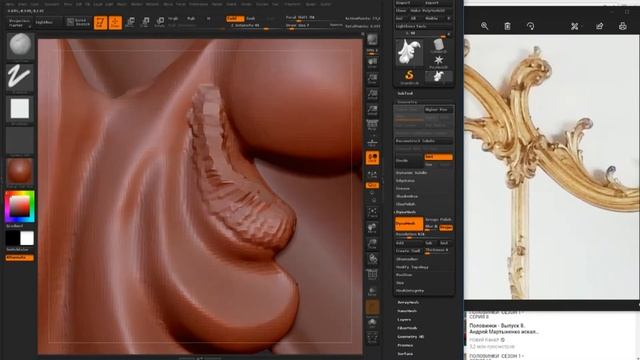Screen dimensions: 640x360
Task: Click trash delete icon in photo viewer
Action: point(507,26)
